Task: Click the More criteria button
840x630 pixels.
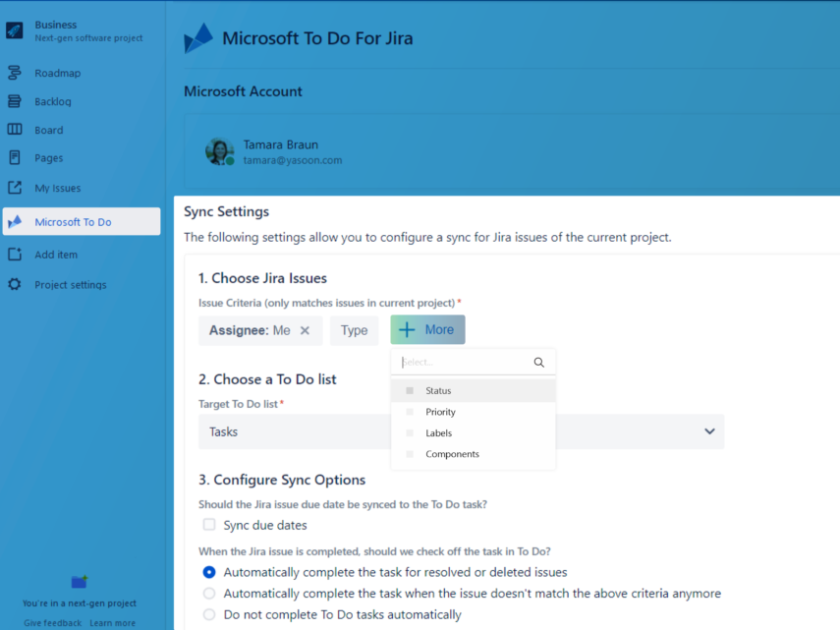Action: [x=427, y=329]
